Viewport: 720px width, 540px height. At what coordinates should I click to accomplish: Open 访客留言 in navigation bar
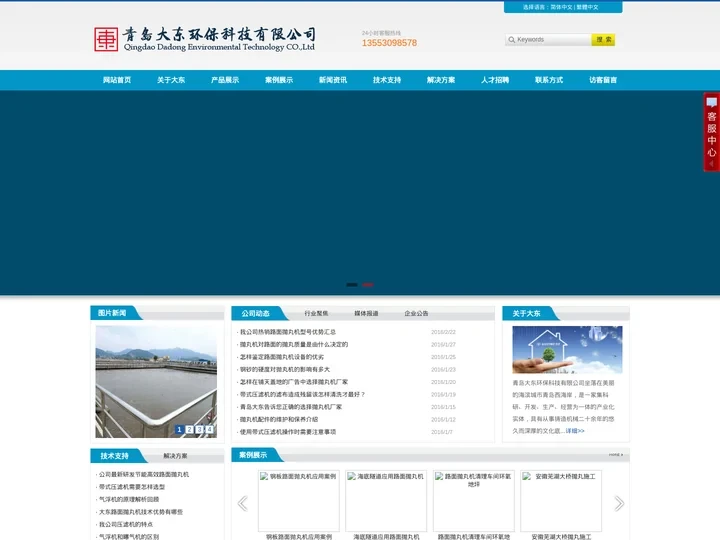(x=603, y=80)
